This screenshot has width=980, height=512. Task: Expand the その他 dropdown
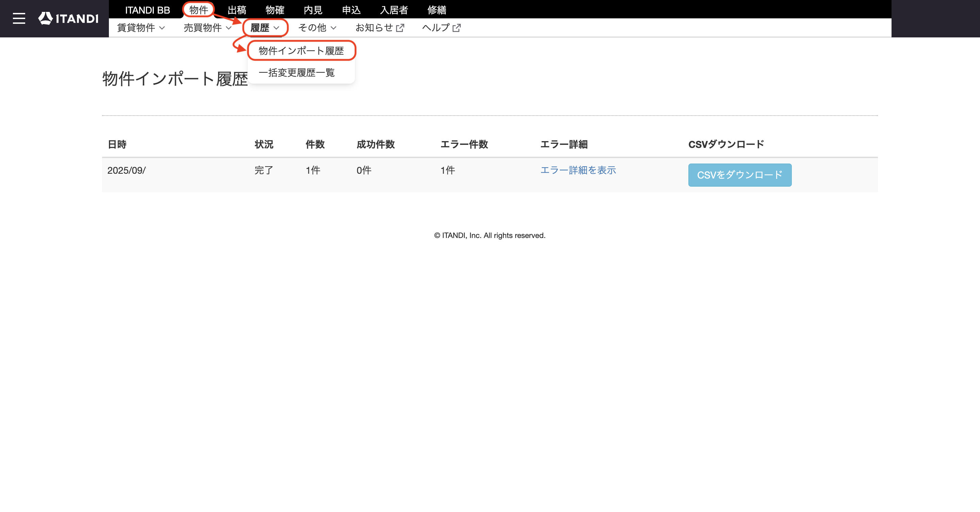click(317, 28)
